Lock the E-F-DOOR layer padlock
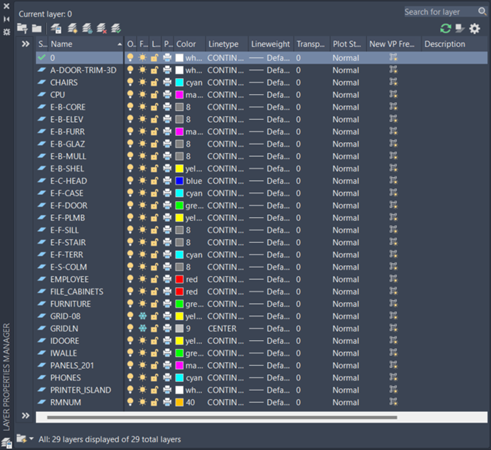Image resolution: width=491 pixels, height=450 pixels. [x=154, y=206]
